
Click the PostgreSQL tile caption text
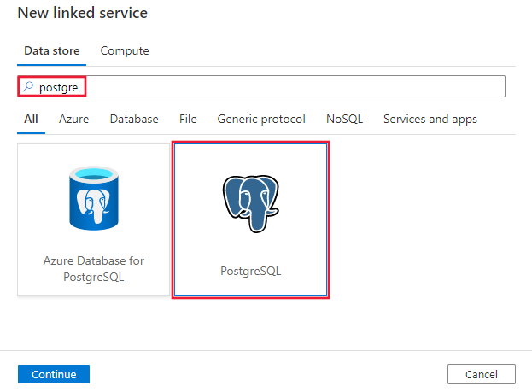click(250, 271)
